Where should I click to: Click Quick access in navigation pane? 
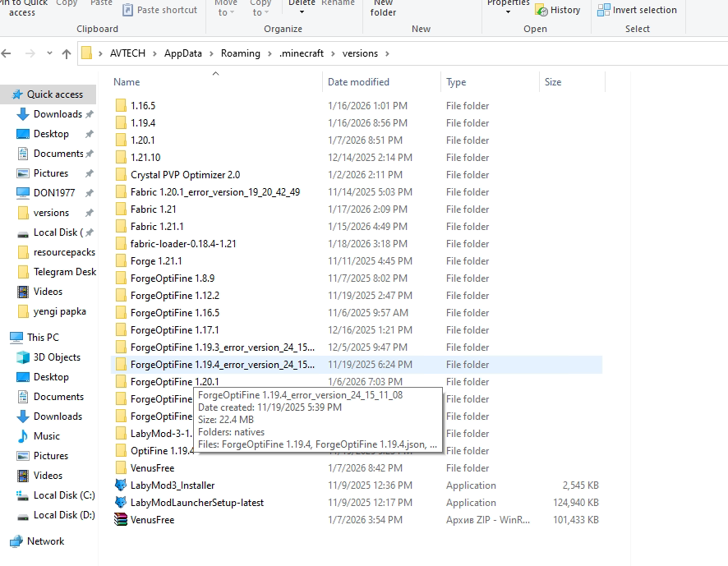(x=54, y=94)
